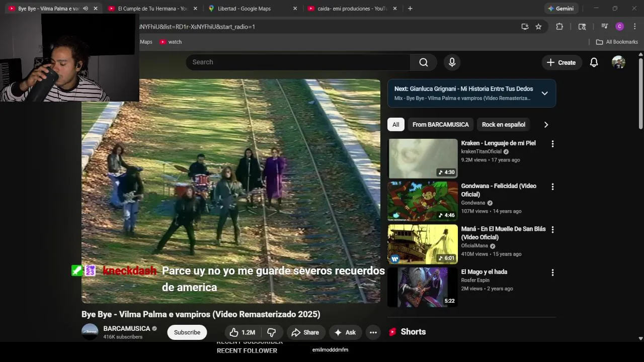
Task: Switch to Libertad - Google Maps tab
Action: pos(253,9)
